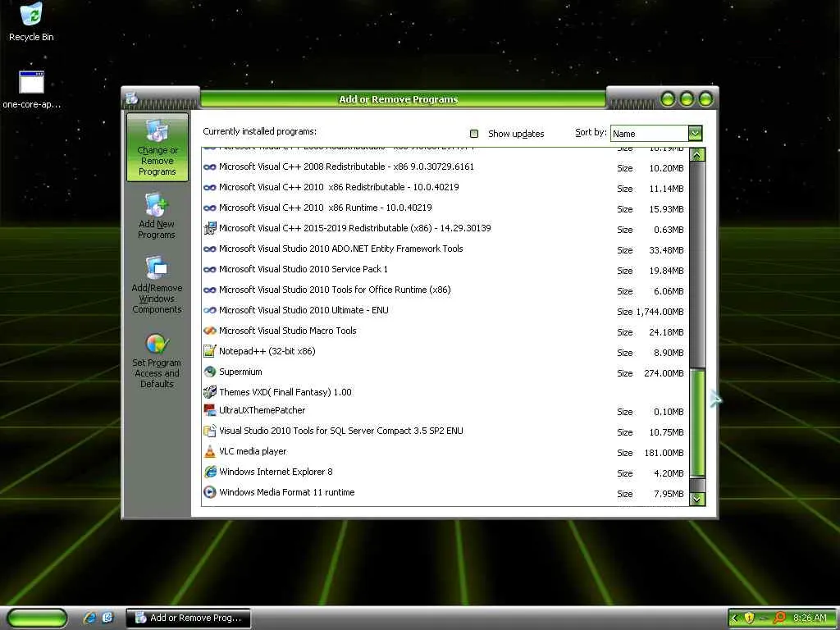The height and width of the screenshot is (630, 840).
Task: Open Set Program Access and Defaults icon
Action: pyautogui.click(x=157, y=361)
